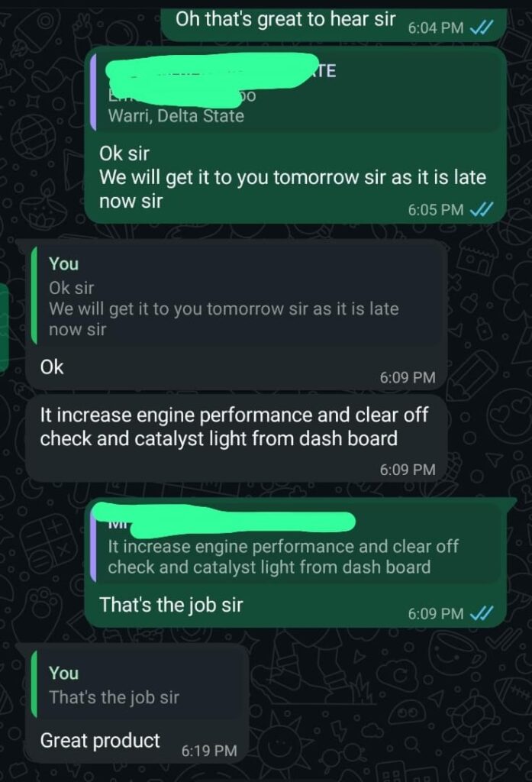Tap the sent "That's the job sir" text
The image size is (532, 782).
[171, 605]
